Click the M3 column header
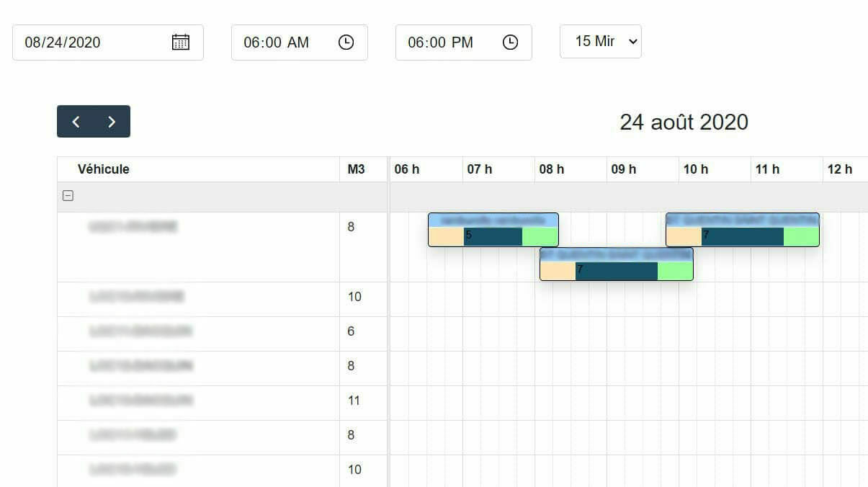The width and height of the screenshot is (868, 487). coord(356,169)
